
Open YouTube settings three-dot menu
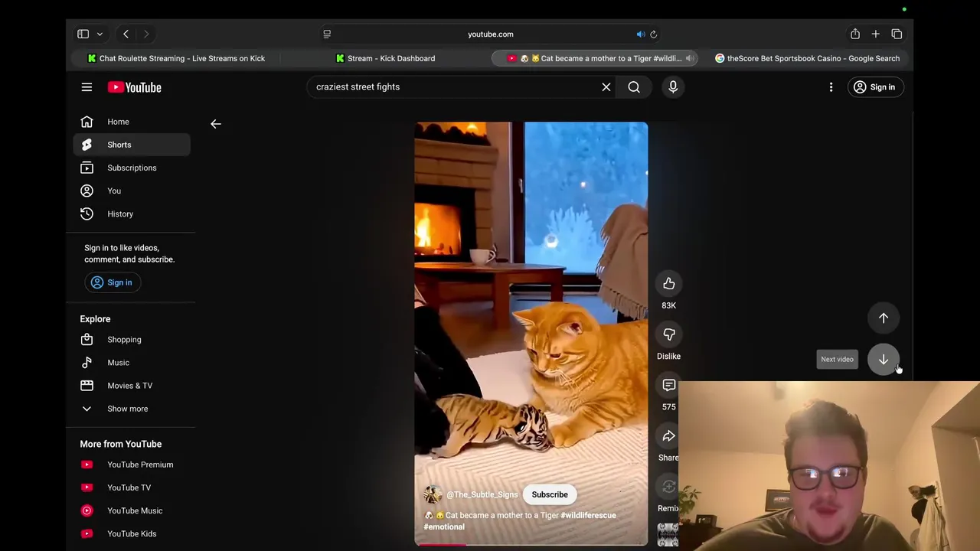point(831,87)
